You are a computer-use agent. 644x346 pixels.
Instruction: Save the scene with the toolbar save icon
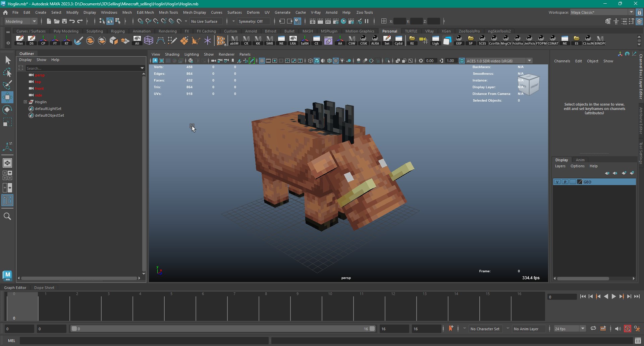pos(64,21)
